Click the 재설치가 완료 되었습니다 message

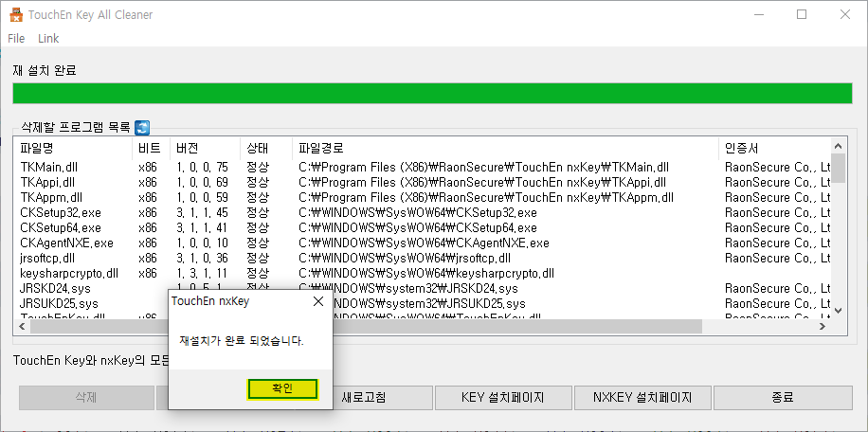[x=242, y=341]
